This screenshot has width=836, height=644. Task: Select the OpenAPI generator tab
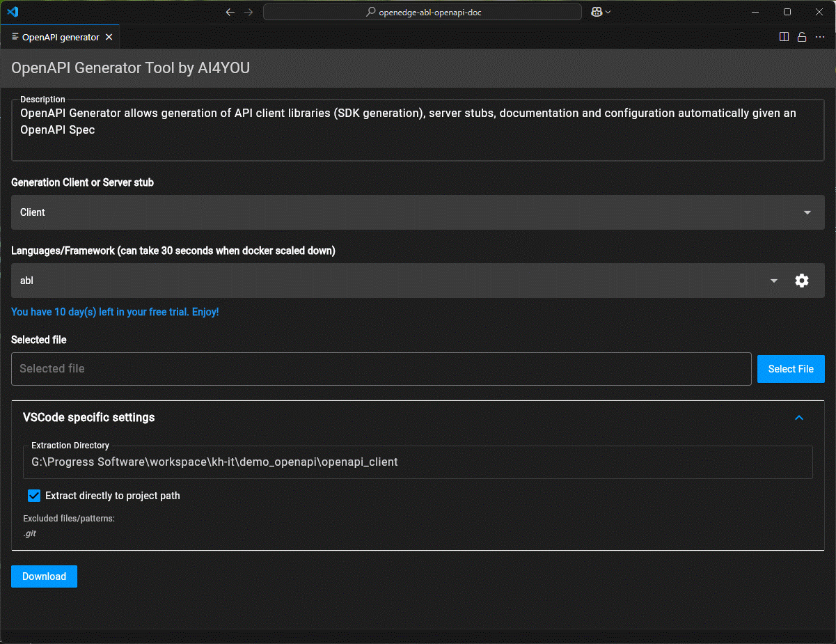(61, 37)
